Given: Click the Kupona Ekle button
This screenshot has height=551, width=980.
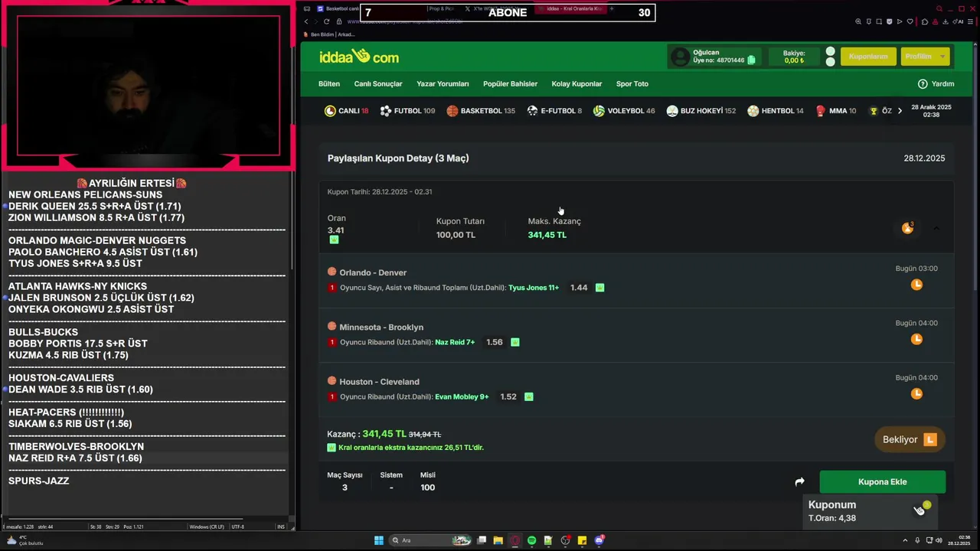Looking at the screenshot, I should point(882,482).
